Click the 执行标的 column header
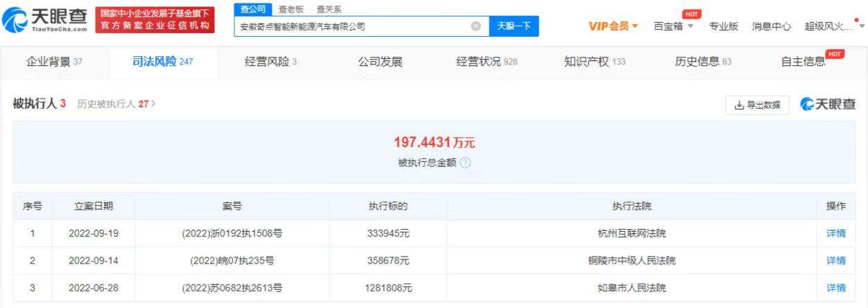Image resolution: width=868 pixels, height=308 pixels. (x=388, y=206)
